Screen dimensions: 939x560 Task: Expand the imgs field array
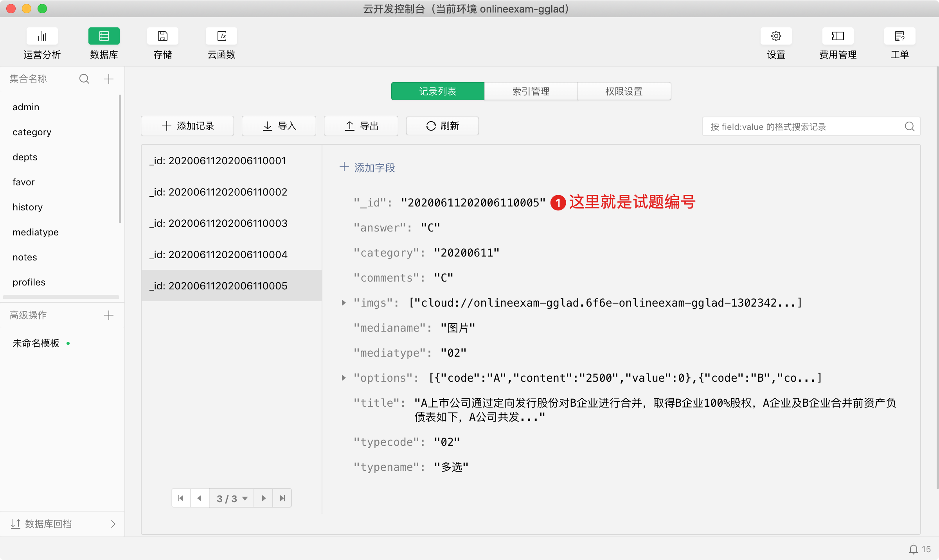coord(344,303)
